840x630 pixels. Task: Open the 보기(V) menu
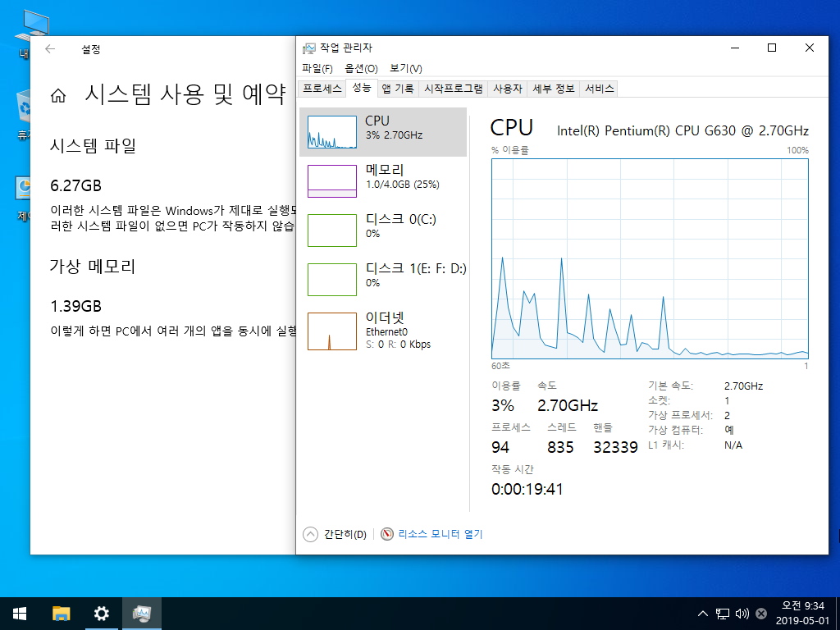tap(405, 69)
